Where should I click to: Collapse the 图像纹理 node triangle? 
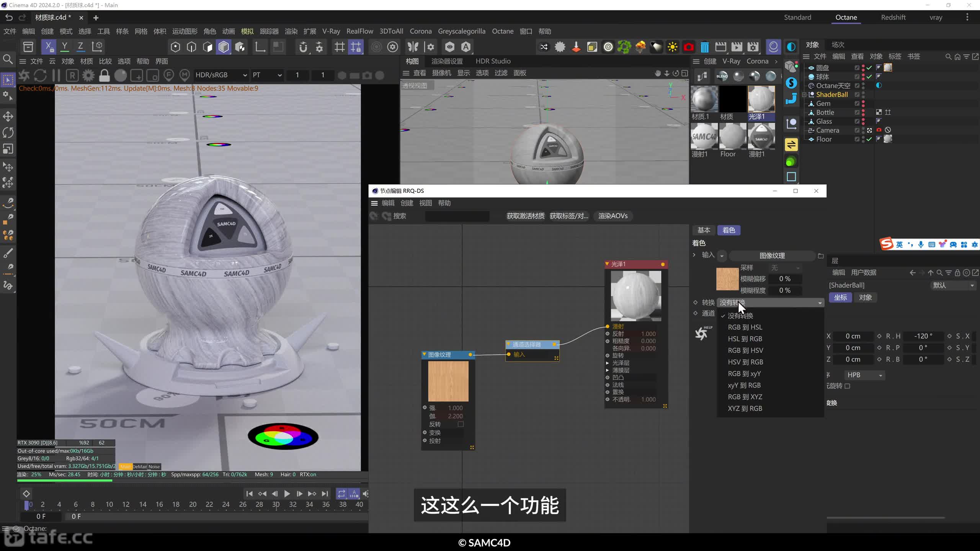[x=424, y=355]
